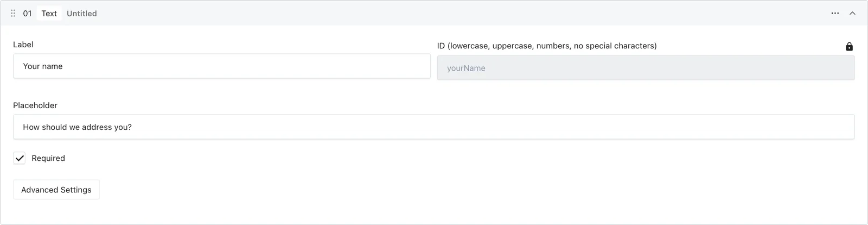
Task: Click the Label input containing Your name
Action: tap(222, 66)
